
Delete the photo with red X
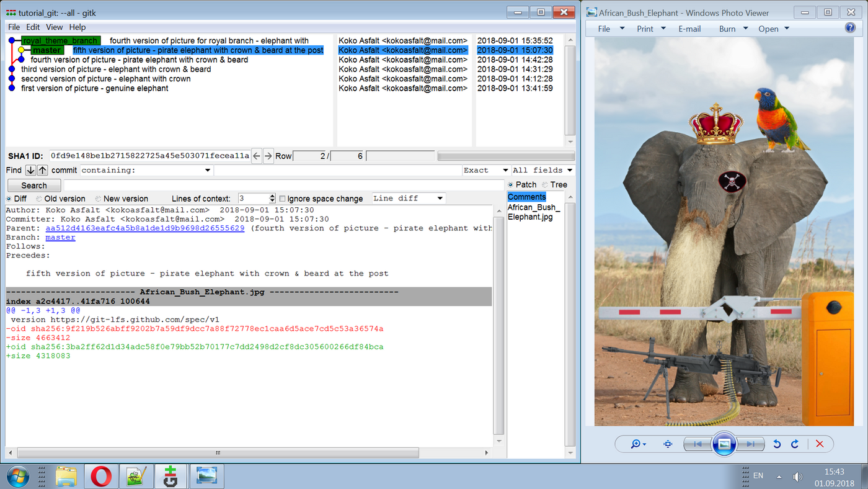(x=820, y=444)
